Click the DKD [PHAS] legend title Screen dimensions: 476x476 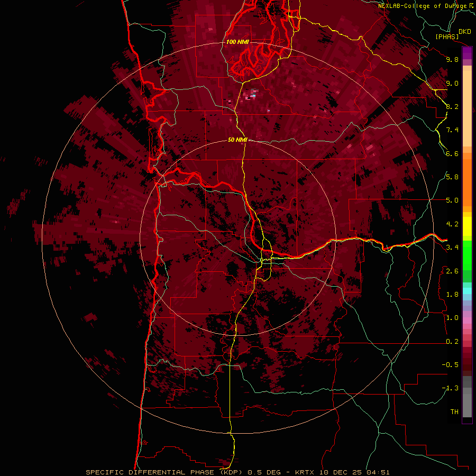(453, 34)
